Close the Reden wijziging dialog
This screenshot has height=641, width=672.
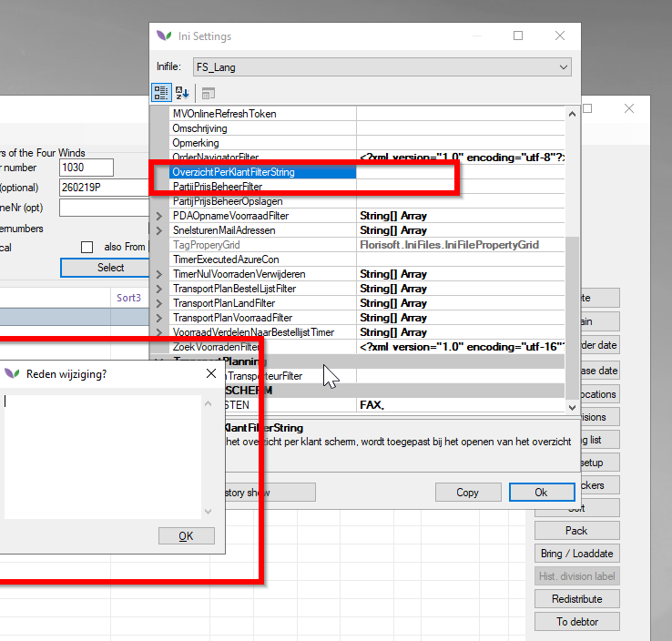coord(211,373)
